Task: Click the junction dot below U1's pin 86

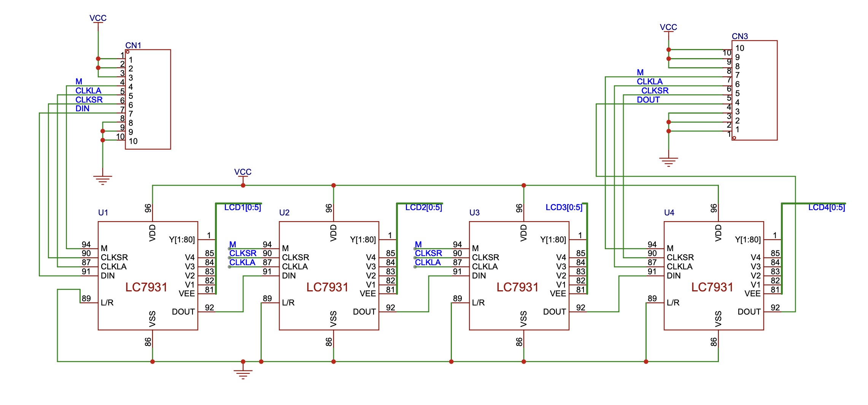Action: click(x=153, y=362)
